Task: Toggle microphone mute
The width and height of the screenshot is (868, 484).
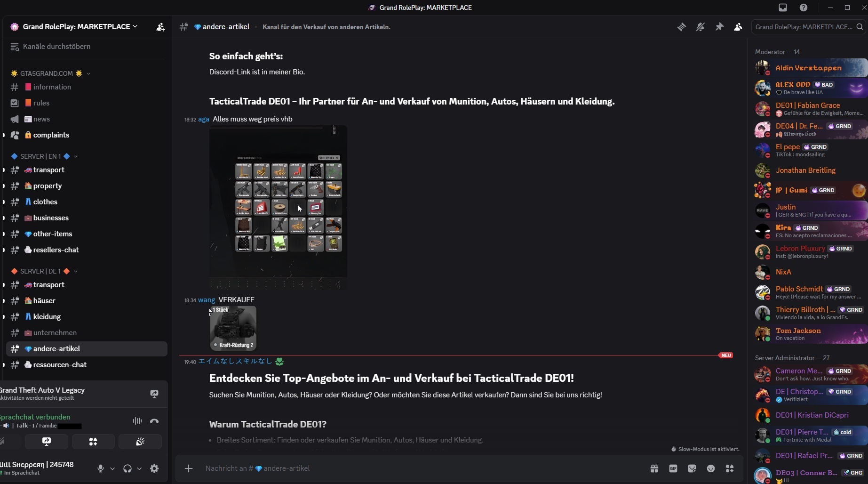Action: [x=100, y=468]
